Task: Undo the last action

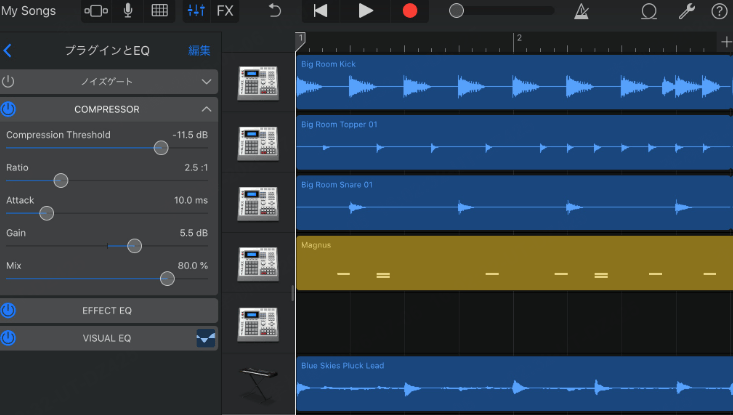Action: (x=275, y=11)
